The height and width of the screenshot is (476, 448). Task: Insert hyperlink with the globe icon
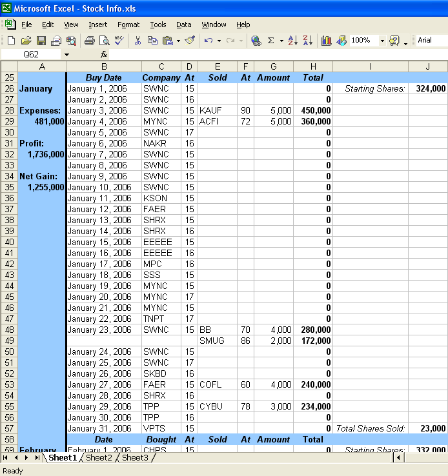click(x=256, y=41)
